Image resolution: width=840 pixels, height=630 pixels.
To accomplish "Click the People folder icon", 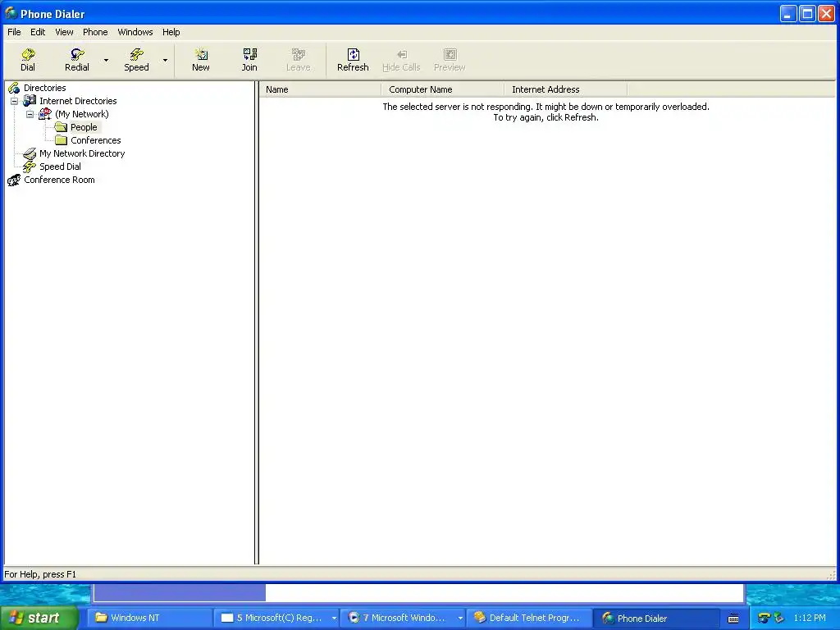I will pyautogui.click(x=61, y=127).
